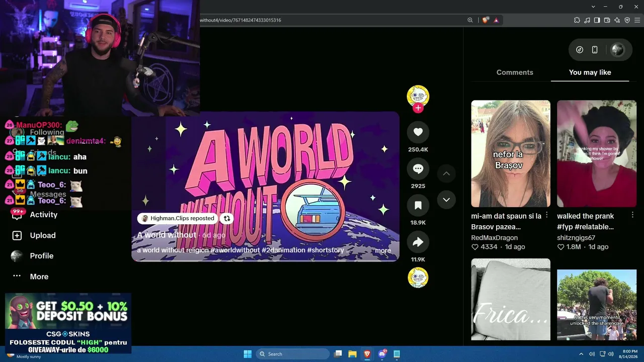Open the 'Frica...' video thumbnail

pos(511,300)
